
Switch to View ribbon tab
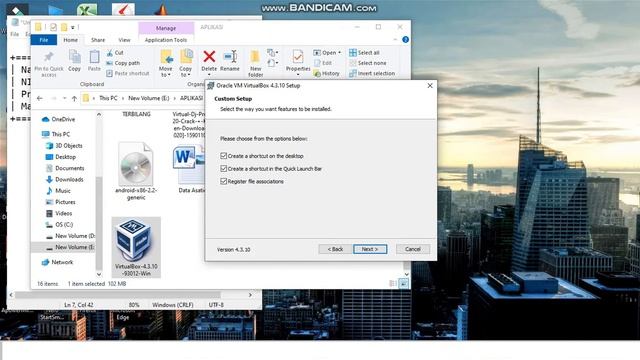(x=124, y=40)
